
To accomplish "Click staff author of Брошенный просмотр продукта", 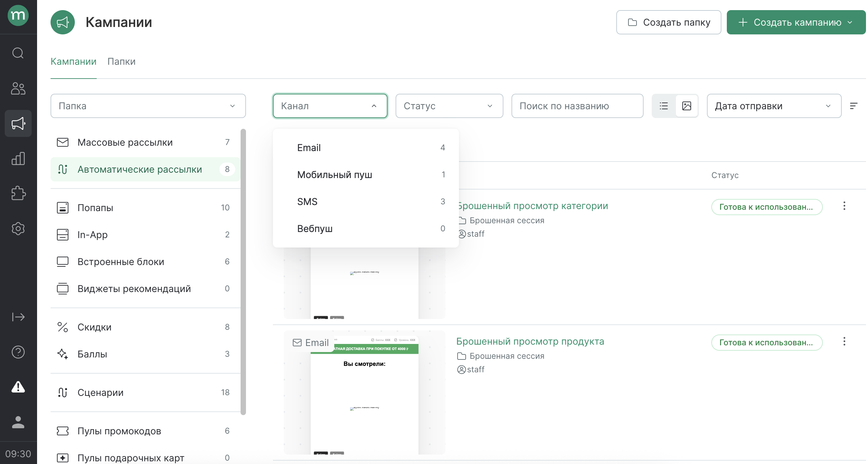I will pos(471,370).
